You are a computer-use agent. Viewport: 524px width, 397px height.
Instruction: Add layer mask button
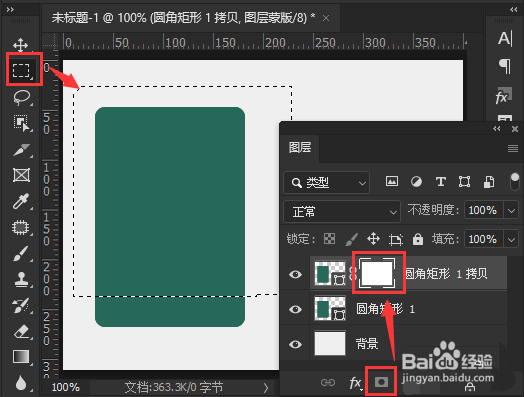pos(381,382)
